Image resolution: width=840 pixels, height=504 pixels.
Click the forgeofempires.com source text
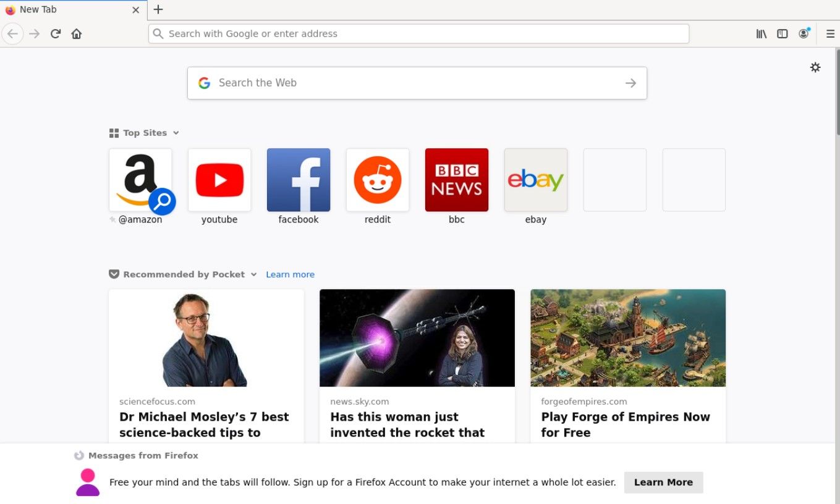pyautogui.click(x=584, y=401)
